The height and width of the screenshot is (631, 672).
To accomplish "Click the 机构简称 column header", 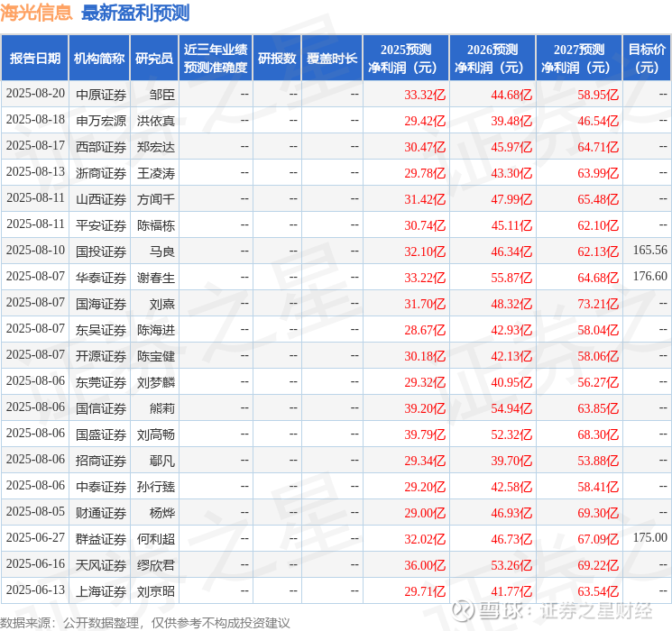I will click(x=99, y=59).
